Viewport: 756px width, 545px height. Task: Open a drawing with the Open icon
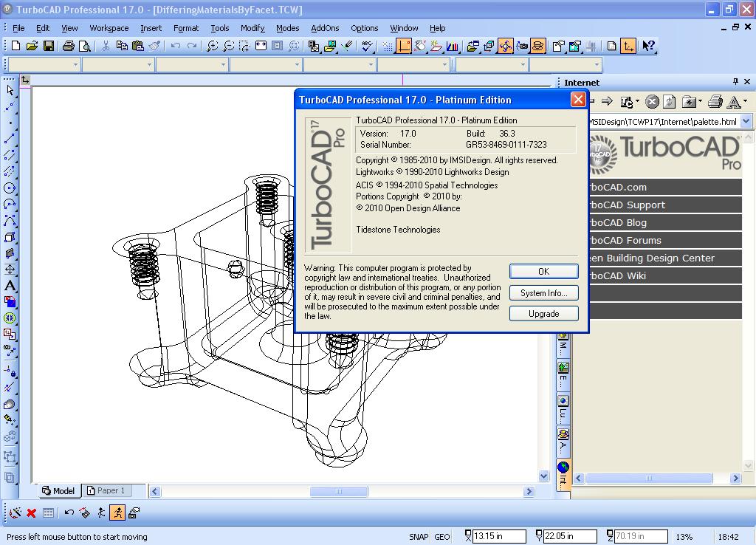[x=31, y=45]
